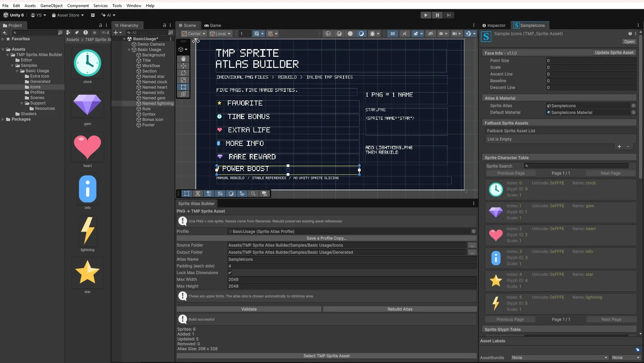Screen dimensions: 644x363
Task: Click the Rebuild Atlas button
Action: (x=400, y=309)
